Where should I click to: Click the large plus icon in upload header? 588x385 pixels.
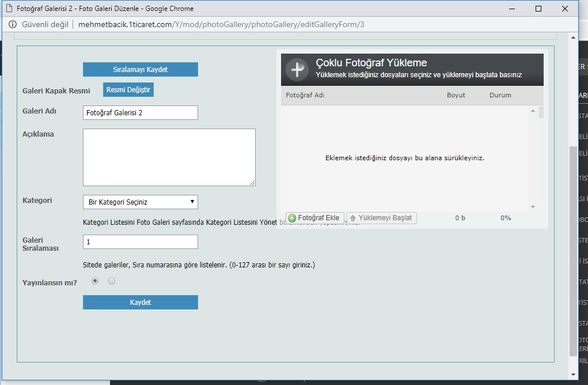297,69
